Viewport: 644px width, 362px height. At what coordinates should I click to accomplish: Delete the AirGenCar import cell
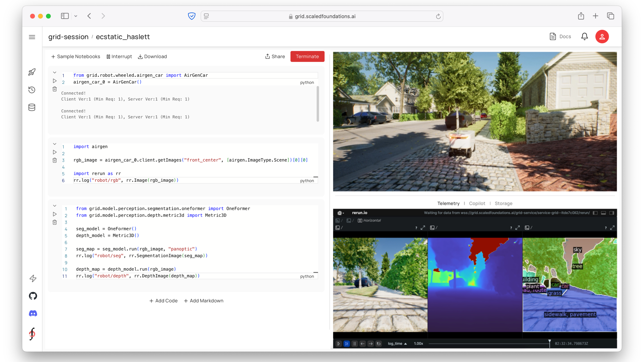point(55,89)
